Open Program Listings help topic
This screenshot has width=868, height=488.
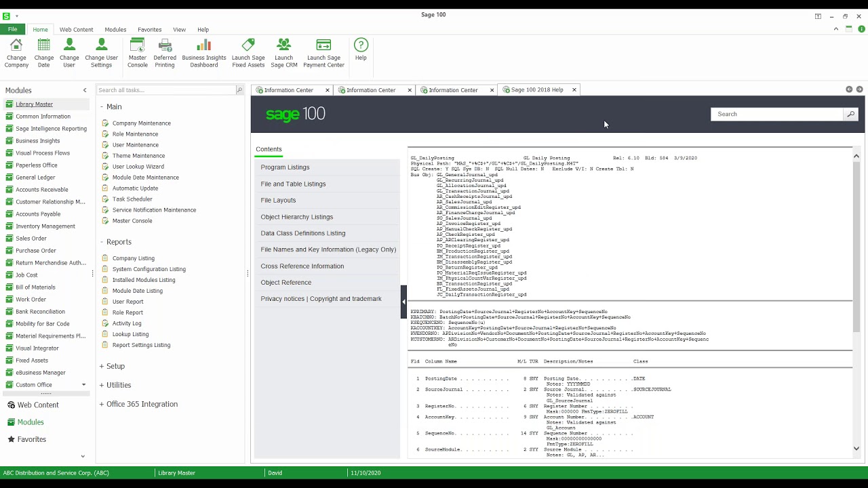285,167
